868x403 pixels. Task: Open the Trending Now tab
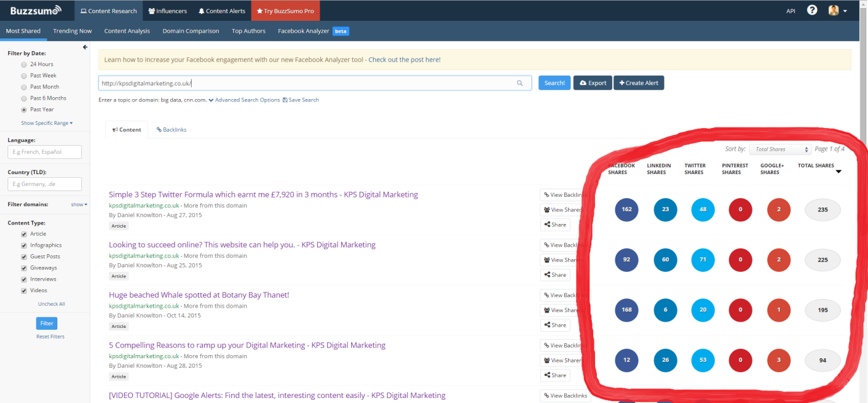(x=72, y=31)
